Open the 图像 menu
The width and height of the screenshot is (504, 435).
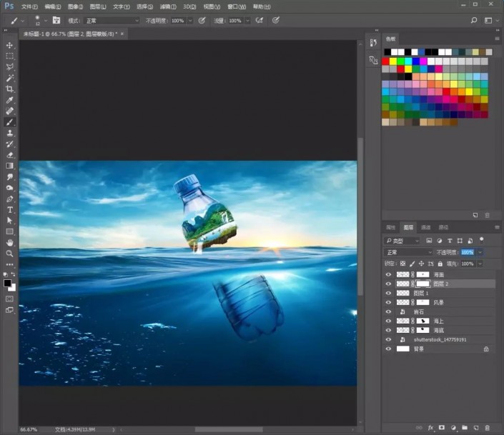point(75,6)
